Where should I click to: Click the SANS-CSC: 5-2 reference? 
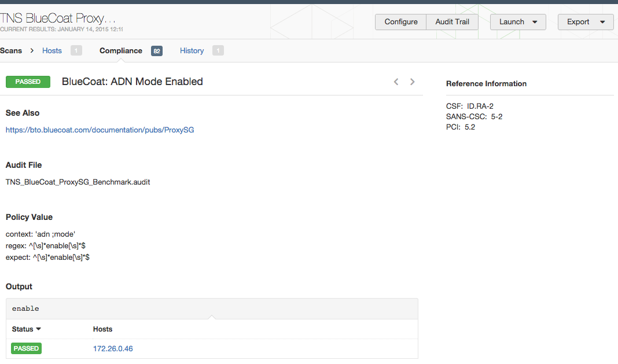pos(474,117)
